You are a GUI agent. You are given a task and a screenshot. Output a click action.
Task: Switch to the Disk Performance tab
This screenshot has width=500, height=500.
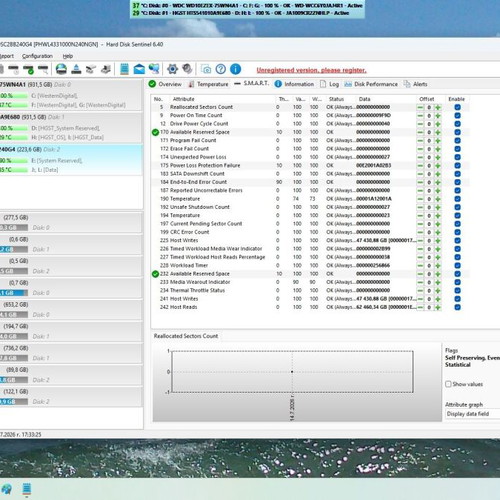pos(371,84)
